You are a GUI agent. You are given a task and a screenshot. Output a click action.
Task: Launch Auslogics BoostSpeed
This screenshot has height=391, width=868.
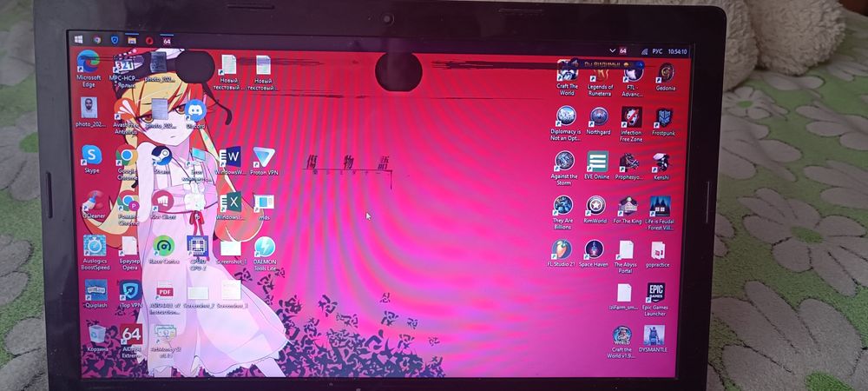click(x=95, y=252)
